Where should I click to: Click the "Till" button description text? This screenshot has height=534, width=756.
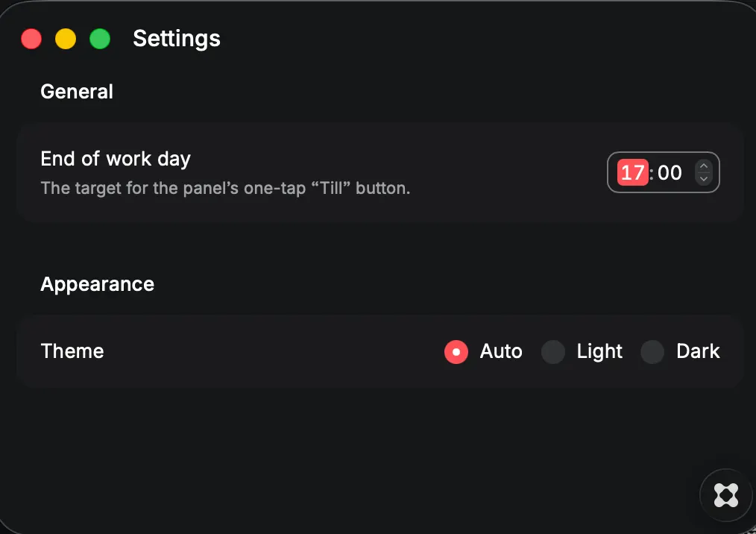(225, 188)
